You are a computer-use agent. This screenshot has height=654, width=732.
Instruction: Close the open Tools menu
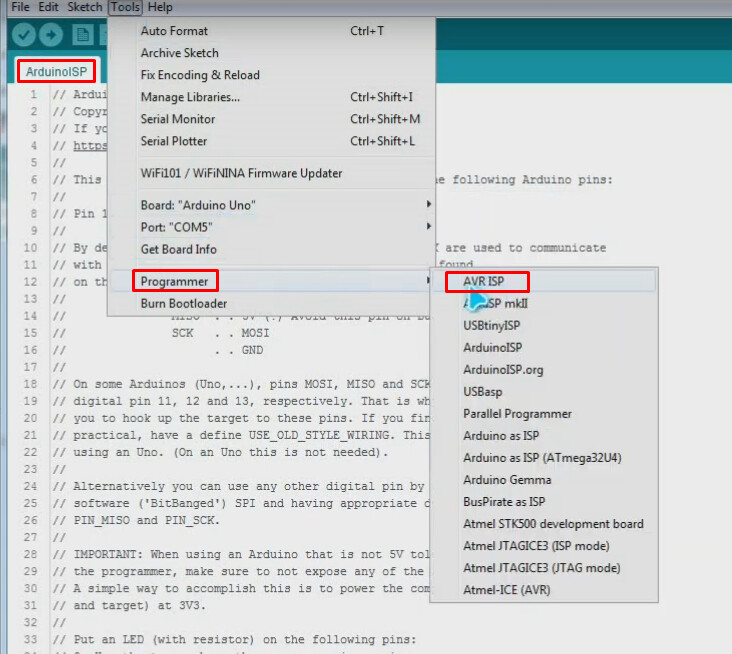click(125, 7)
